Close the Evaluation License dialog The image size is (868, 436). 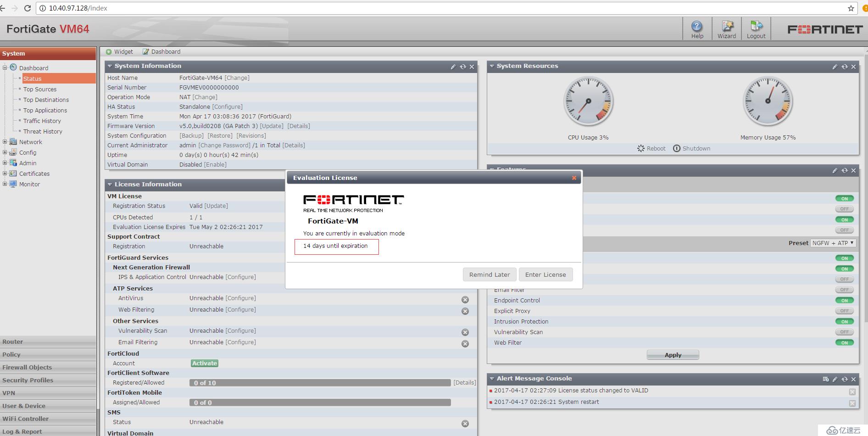(574, 178)
